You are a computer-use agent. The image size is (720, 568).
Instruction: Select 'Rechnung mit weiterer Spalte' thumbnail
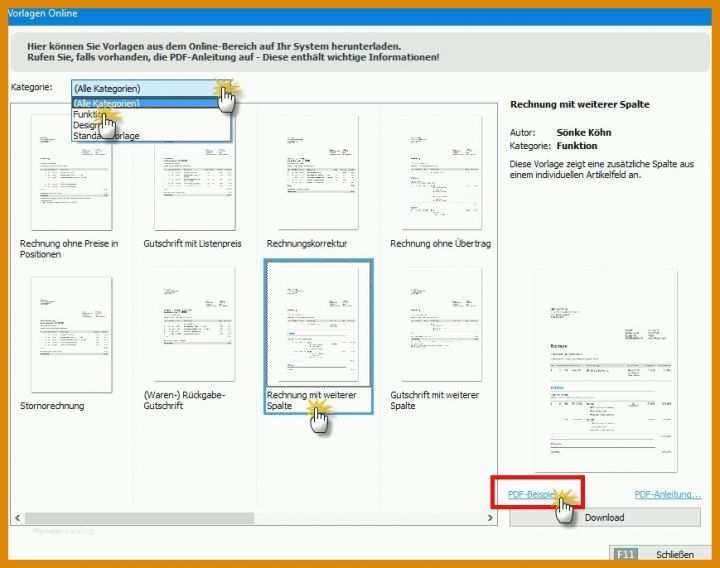click(318, 325)
